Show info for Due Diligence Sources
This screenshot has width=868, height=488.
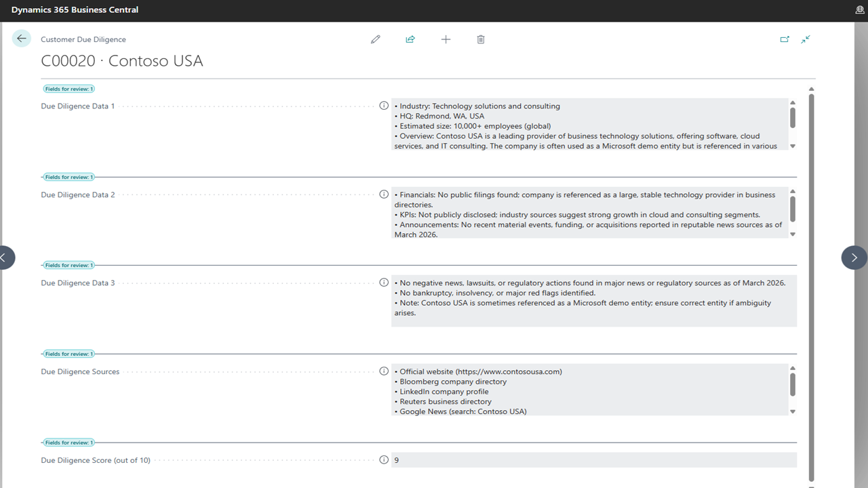click(x=384, y=371)
